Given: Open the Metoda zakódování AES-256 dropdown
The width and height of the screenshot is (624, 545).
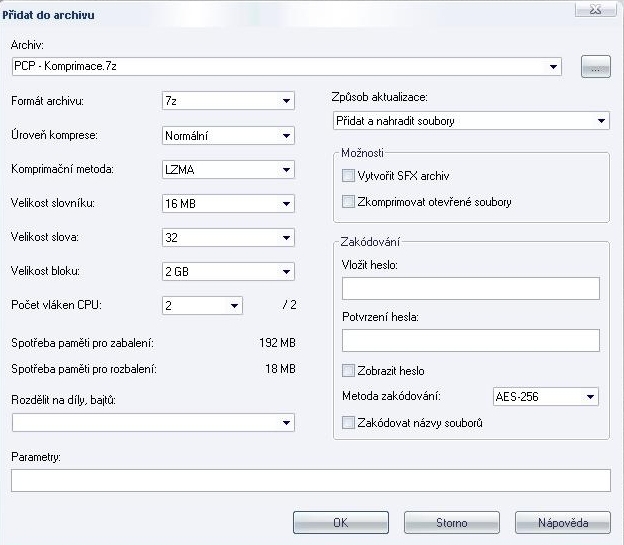Looking at the screenshot, I should point(546,397).
